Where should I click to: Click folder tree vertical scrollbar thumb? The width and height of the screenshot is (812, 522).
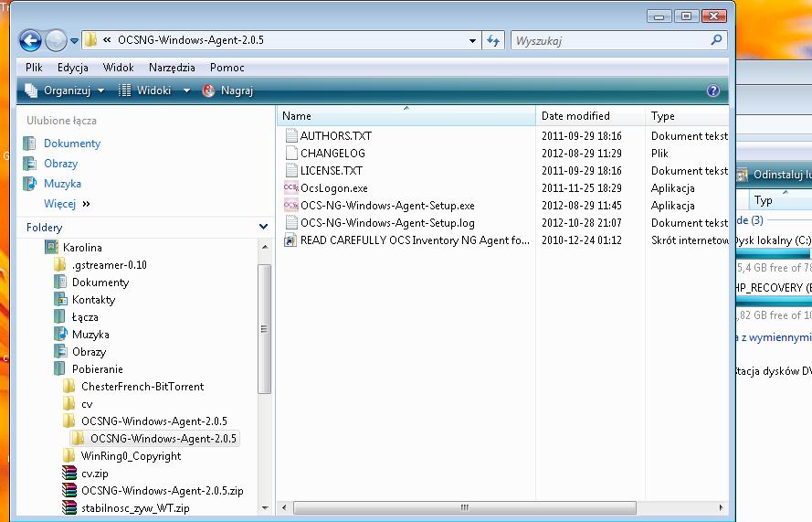[x=265, y=328]
